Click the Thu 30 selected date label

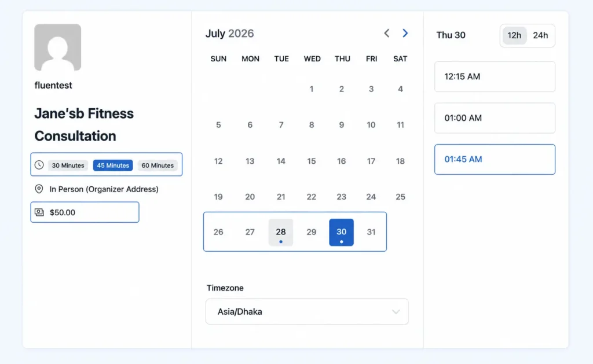(451, 35)
